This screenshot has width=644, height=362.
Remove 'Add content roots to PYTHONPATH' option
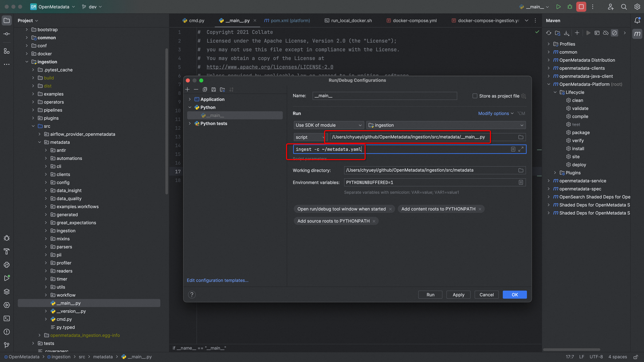click(x=480, y=209)
